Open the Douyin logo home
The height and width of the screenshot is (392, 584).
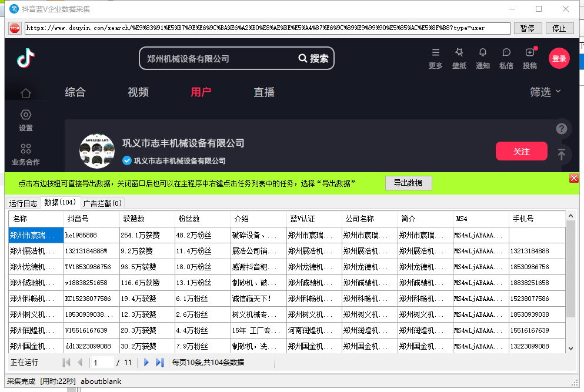[26, 58]
